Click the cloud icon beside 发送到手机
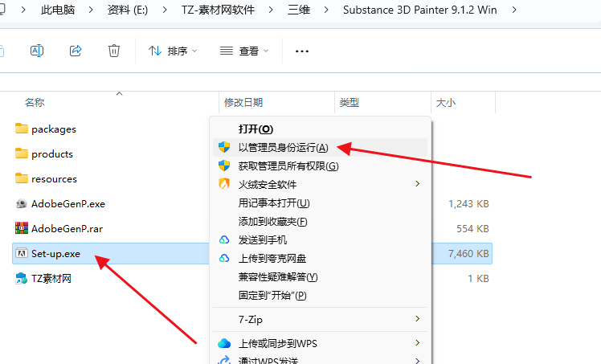601x364 pixels. [x=224, y=240]
